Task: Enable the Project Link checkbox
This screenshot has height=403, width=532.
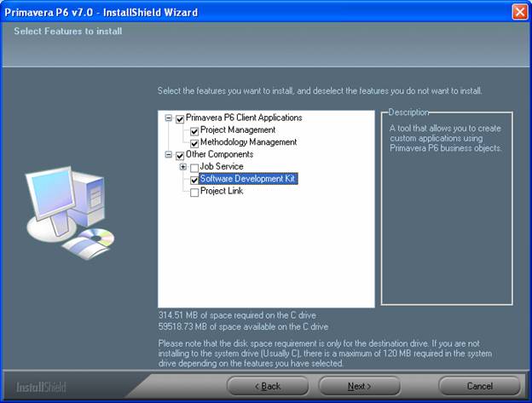Action: click(194, 193)
